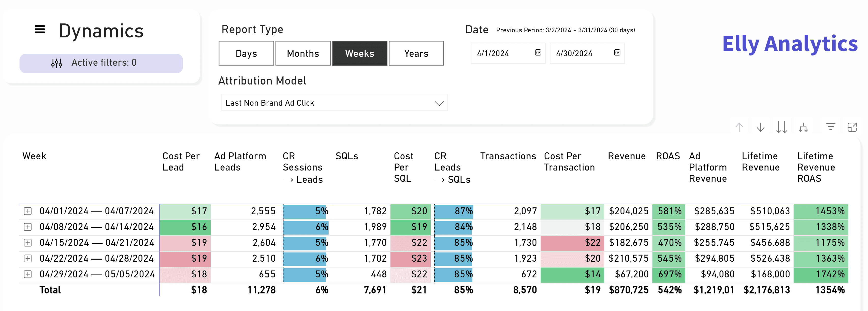Screen dimensions: 868x311
Task: Expand the 04/01/2024 — 04/07/2024 week row
Action: click(28, 211)
